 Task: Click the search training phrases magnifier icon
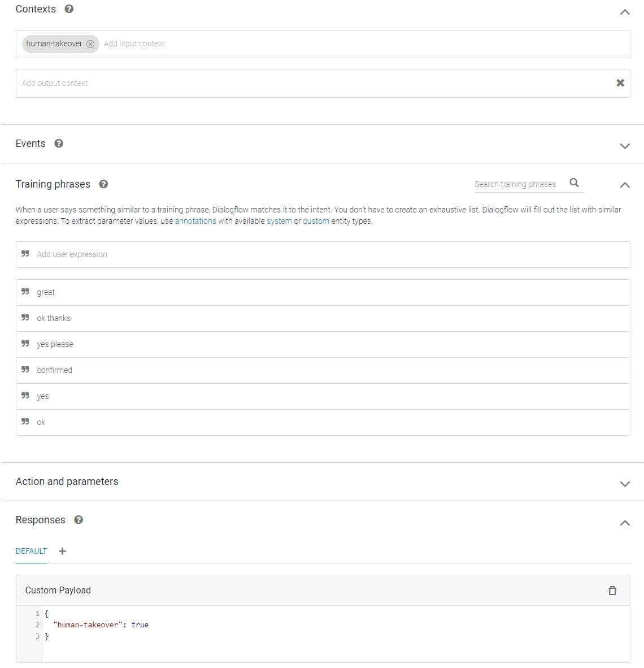[x=574, y=183]
